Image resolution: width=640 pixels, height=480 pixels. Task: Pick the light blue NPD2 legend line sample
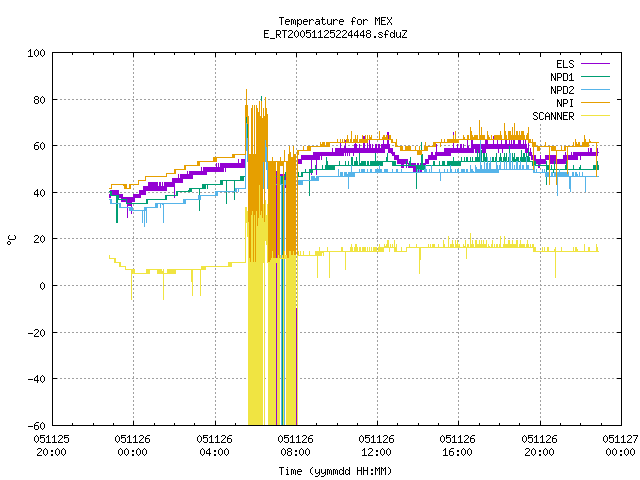pos(595,90)
